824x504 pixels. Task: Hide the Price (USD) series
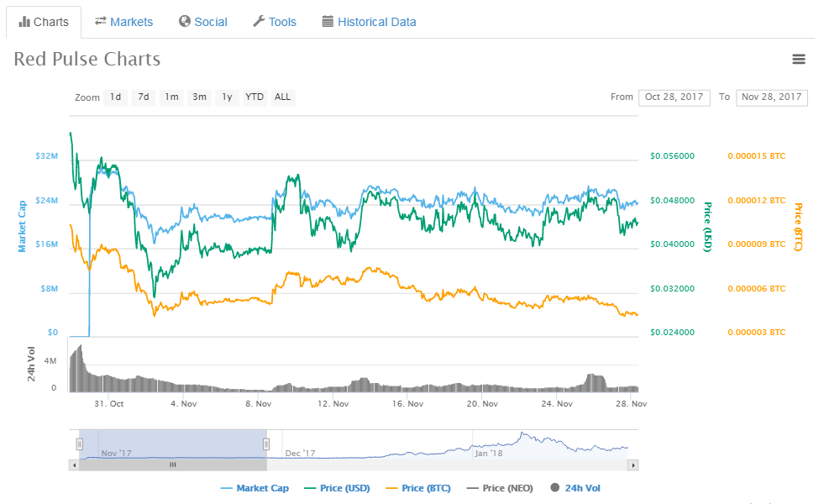(x=337, y=488)
